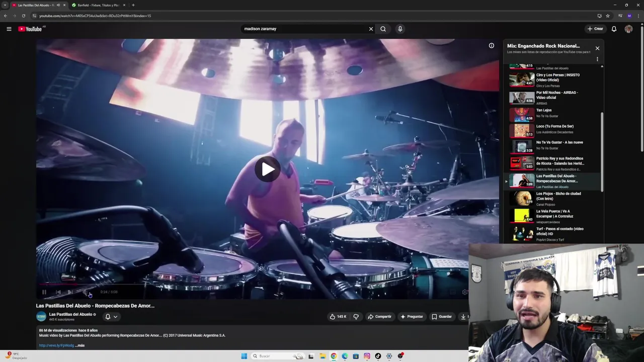
Task: Open YouTube notifications bell
Action: point(614,29)
